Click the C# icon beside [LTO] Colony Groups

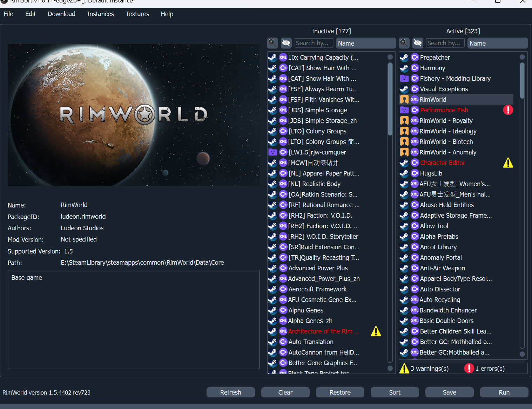(283, 131)
